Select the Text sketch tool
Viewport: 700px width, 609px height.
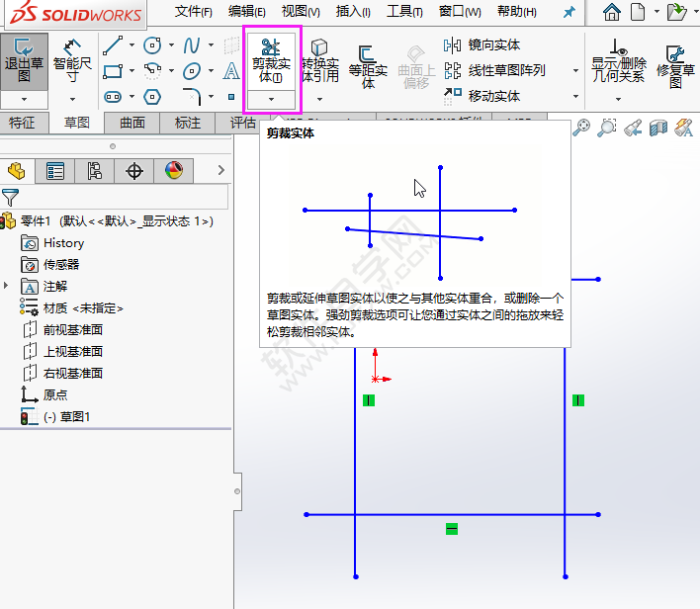tap(231, 71)
